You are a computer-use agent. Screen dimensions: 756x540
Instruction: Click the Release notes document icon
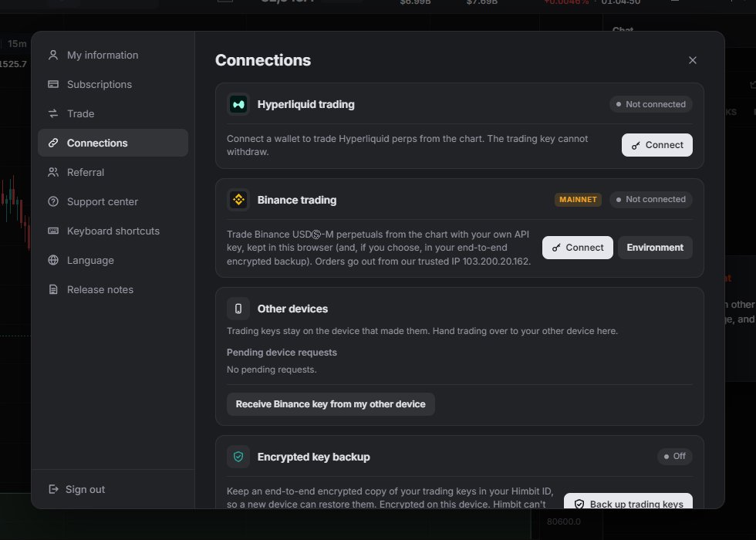click(53, 290)
